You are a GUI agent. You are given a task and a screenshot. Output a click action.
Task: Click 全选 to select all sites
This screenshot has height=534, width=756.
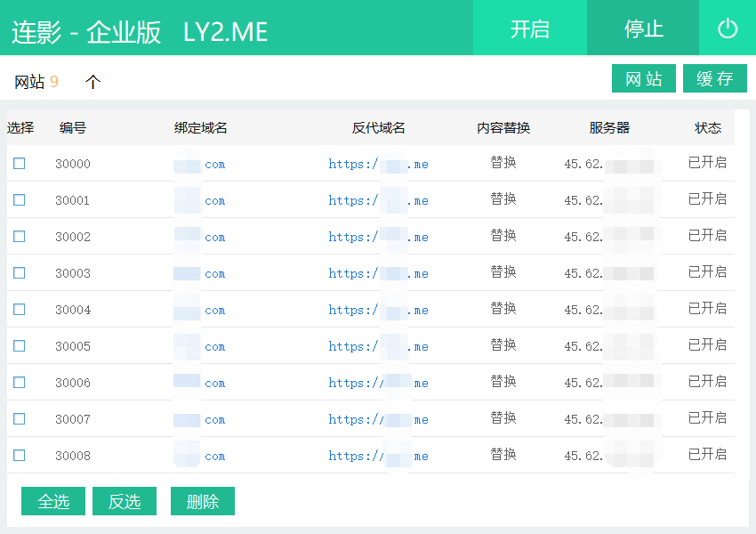point(53,501)
